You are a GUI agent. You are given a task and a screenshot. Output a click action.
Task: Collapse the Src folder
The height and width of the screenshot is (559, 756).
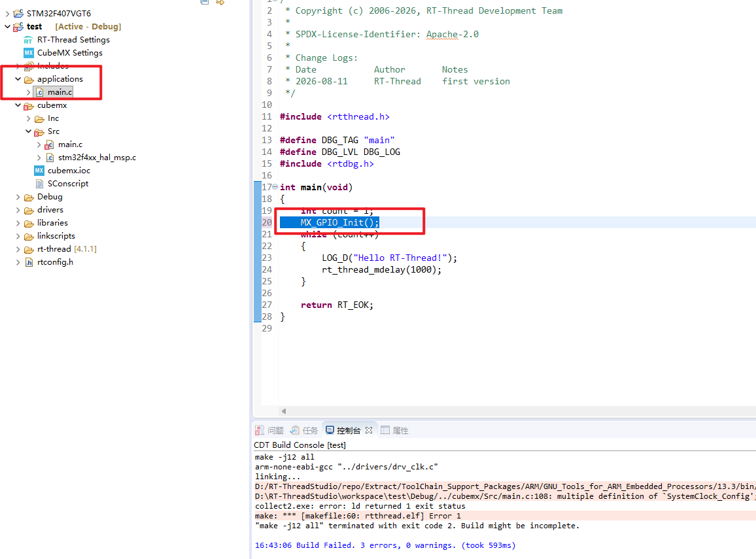tap(28, 131)
